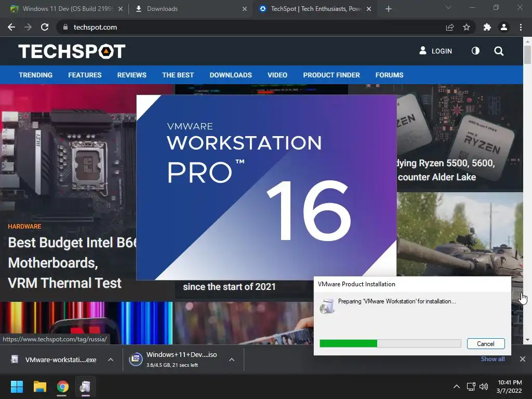The image size is (532, 399).
Task: Click the network icon in system tray
Action: (x=471, y=387)
